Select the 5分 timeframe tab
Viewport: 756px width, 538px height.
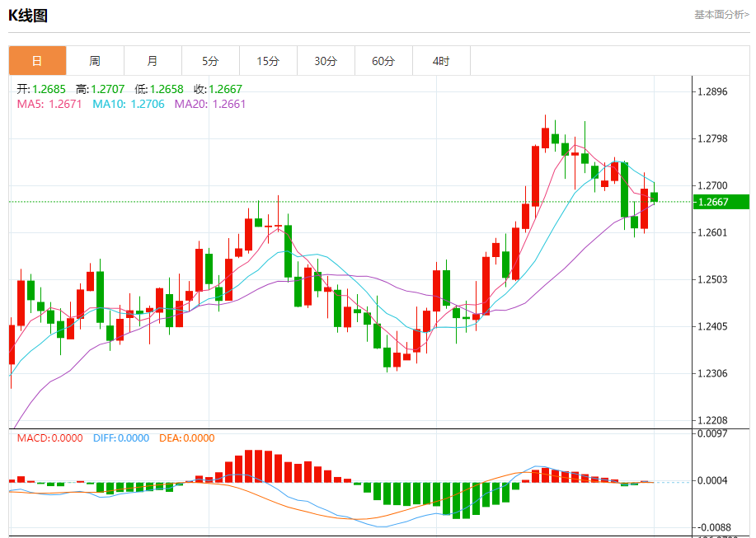coord(211,61)
